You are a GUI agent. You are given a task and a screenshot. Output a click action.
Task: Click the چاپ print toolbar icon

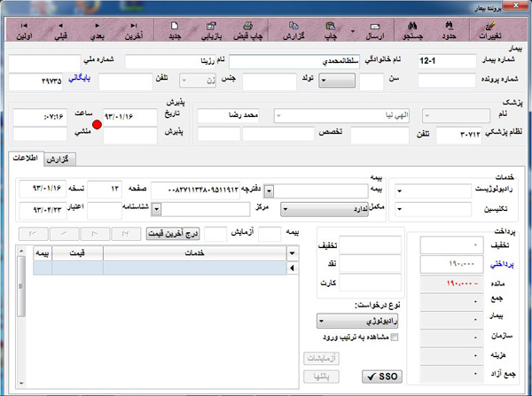(x=331, y=31)
